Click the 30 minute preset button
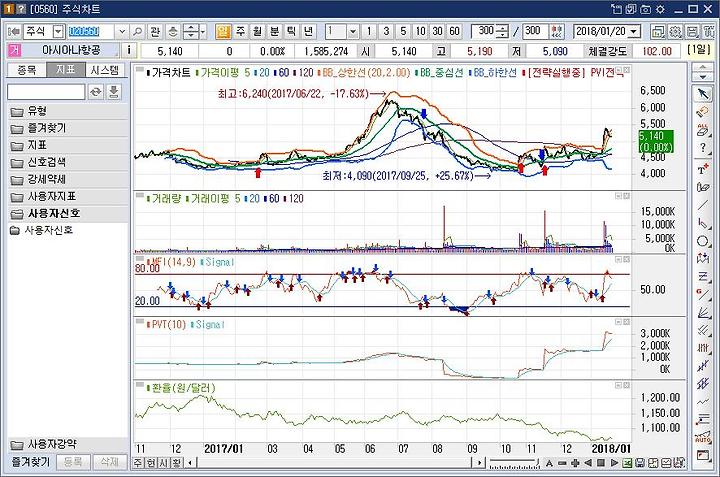Image resolution: width=720 pixels, height=477 pixels. click(437, 31)
